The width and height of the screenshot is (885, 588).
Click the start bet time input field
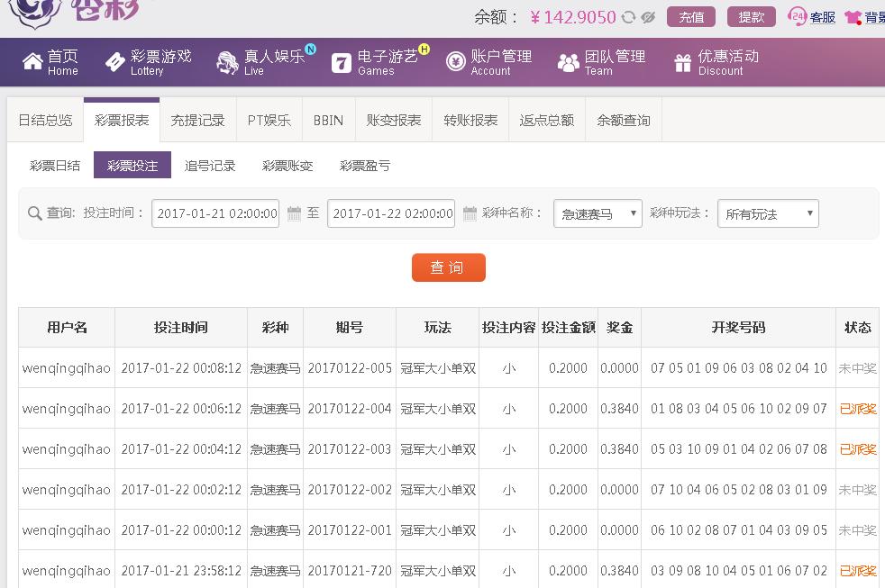(216, 213)
